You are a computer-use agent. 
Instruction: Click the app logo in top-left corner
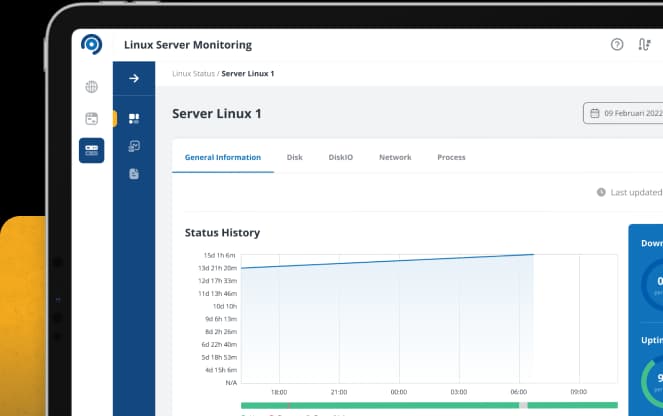click(92, 45)
